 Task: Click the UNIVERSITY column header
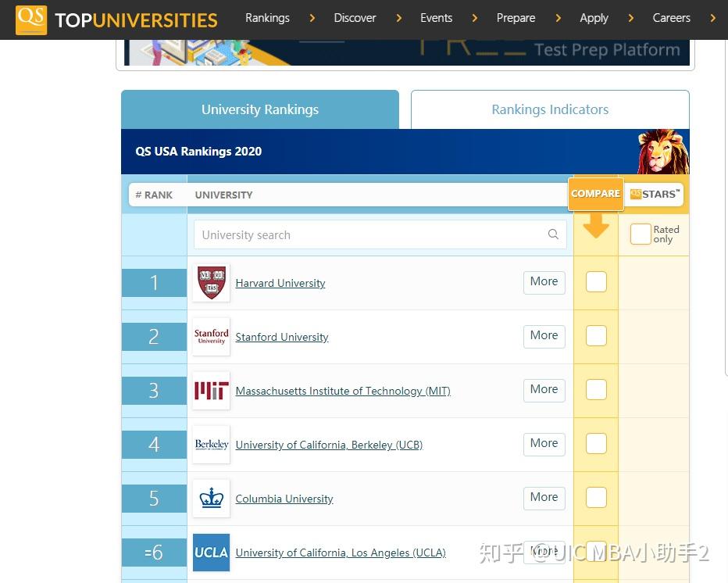[x=223, y=195]
